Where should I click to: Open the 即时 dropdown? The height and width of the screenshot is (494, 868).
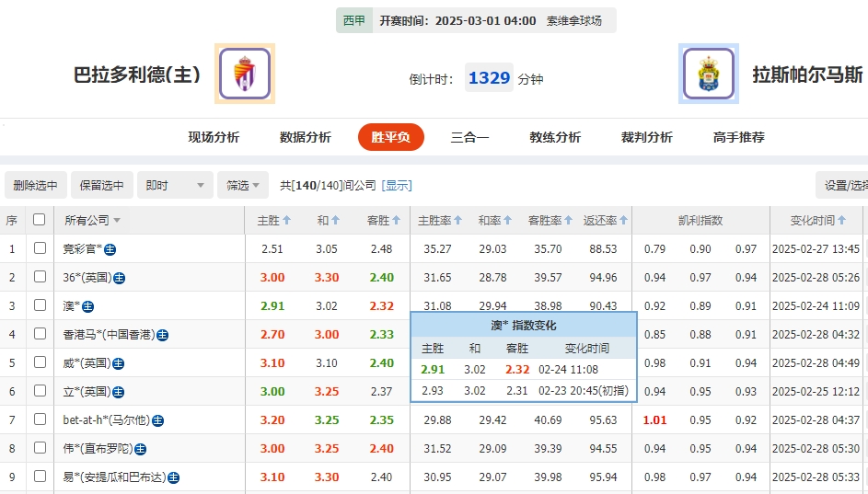coord(176,185)
